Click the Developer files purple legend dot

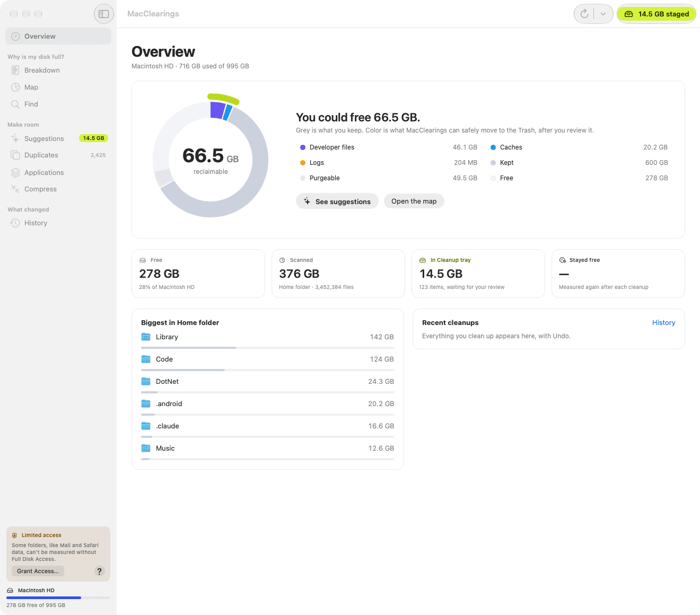coord(303,147)
